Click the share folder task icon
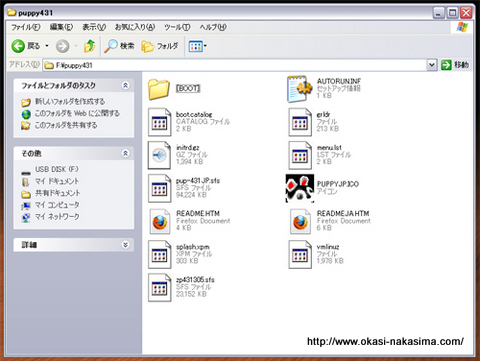The image size is (480, 361). pyautogui.click(x=26, y=126)
